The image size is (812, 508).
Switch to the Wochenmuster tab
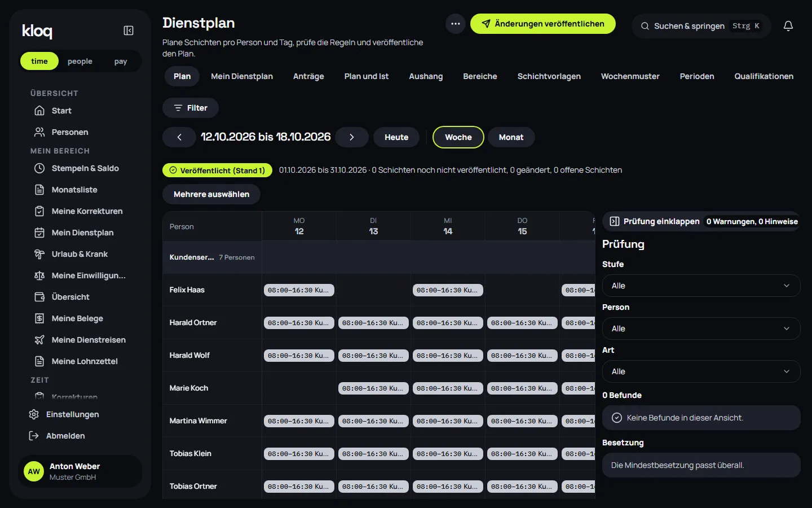pyautogui.click(x=630, y=76)
